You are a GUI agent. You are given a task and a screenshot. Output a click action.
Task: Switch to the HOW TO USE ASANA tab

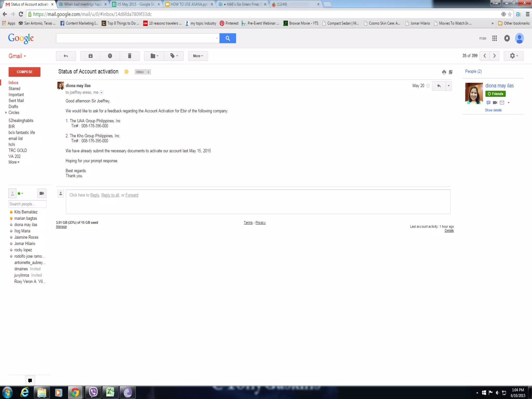[189, 4]
